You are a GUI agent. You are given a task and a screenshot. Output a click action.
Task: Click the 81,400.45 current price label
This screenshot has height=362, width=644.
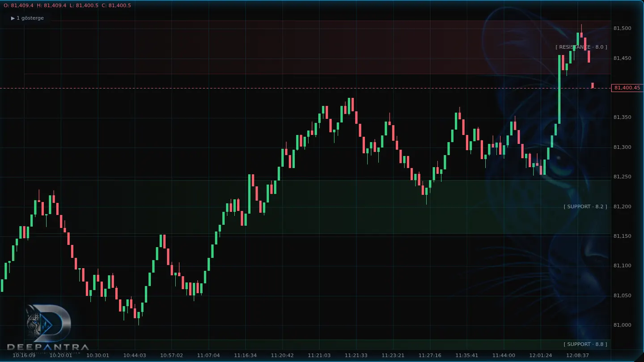627,88
